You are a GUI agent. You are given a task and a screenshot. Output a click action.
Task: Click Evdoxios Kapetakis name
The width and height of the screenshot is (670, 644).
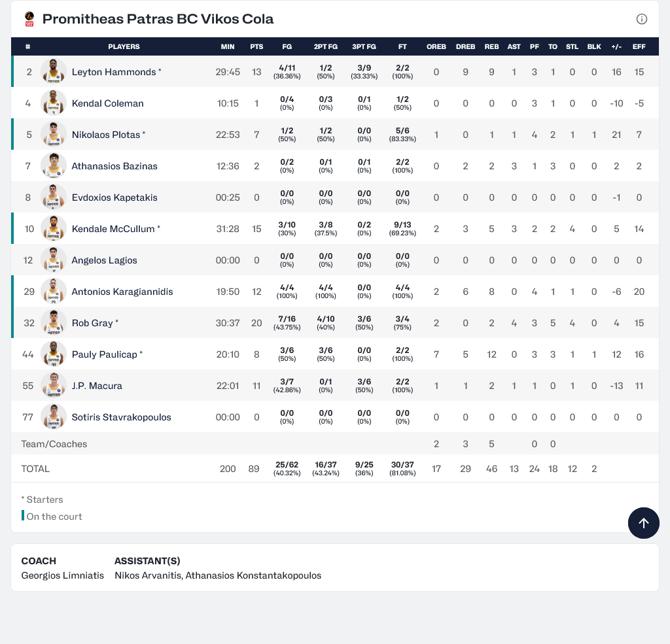click(114, 197)
